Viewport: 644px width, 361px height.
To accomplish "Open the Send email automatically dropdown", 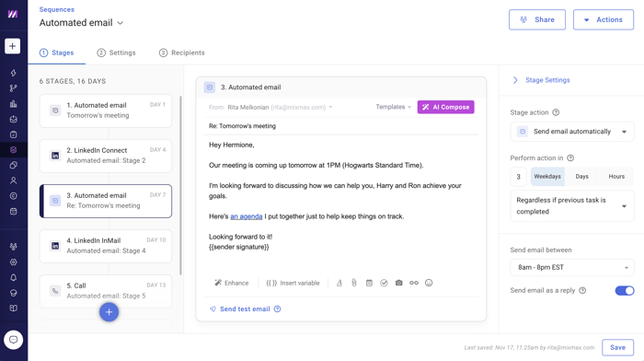I will [572, 132].
